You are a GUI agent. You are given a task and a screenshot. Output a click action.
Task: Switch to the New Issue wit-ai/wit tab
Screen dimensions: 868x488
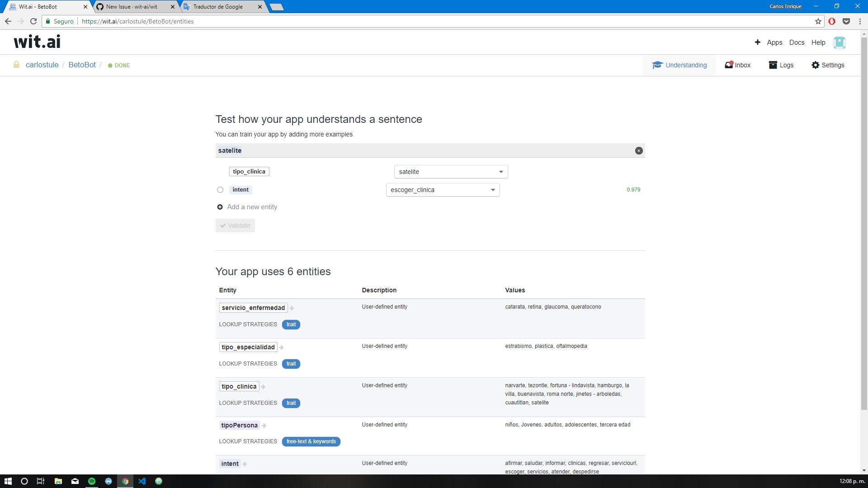132,7
